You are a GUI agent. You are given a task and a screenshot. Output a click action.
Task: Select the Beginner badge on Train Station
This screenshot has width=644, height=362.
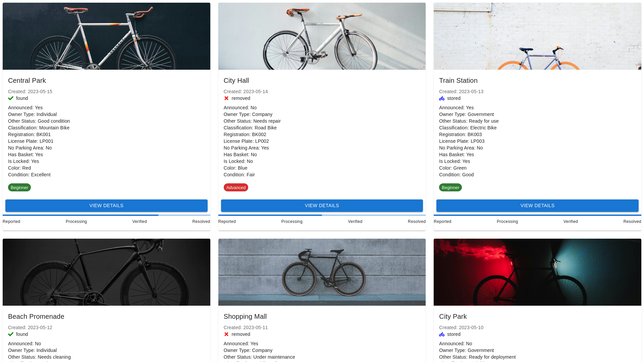[450, 187]
